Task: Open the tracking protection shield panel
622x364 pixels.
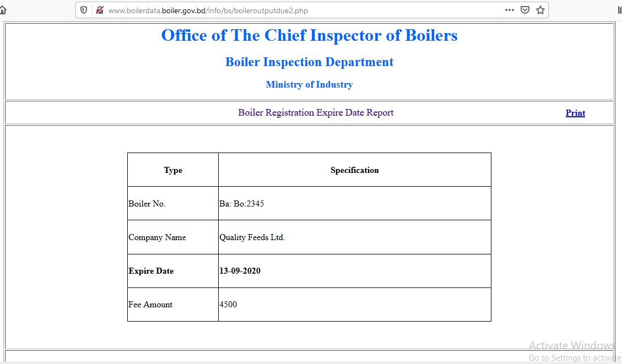Action: click(x=83, y=9)
